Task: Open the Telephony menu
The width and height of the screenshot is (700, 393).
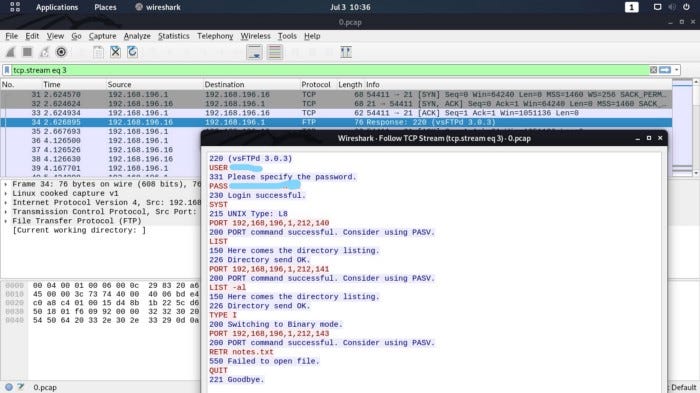Action: [215, 36]
